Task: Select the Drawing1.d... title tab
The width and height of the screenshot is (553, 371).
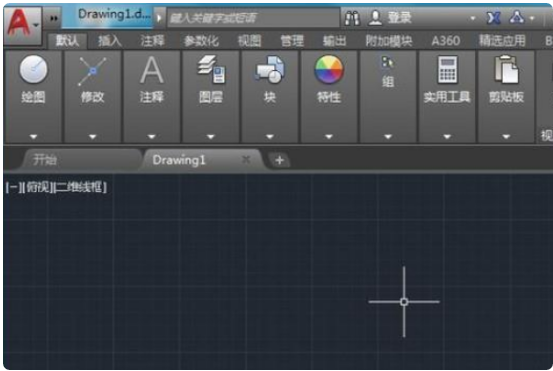Action: [x=108, y=17]
